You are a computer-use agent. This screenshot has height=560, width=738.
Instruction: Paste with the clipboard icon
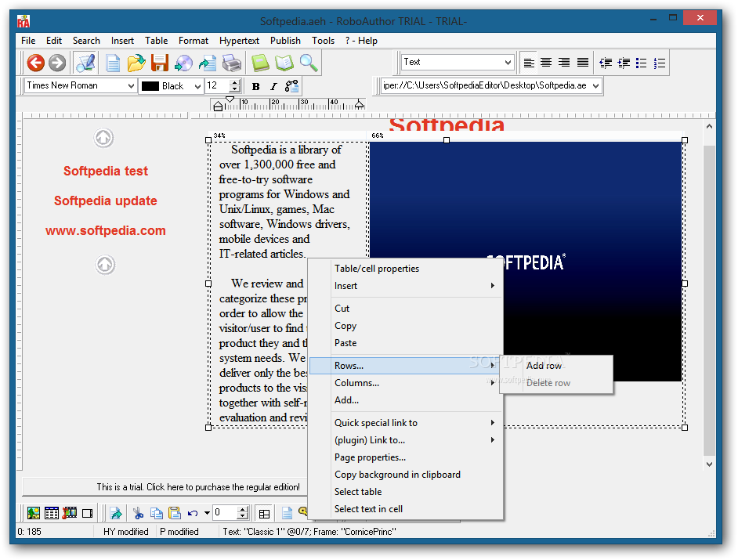click(175, 513)
